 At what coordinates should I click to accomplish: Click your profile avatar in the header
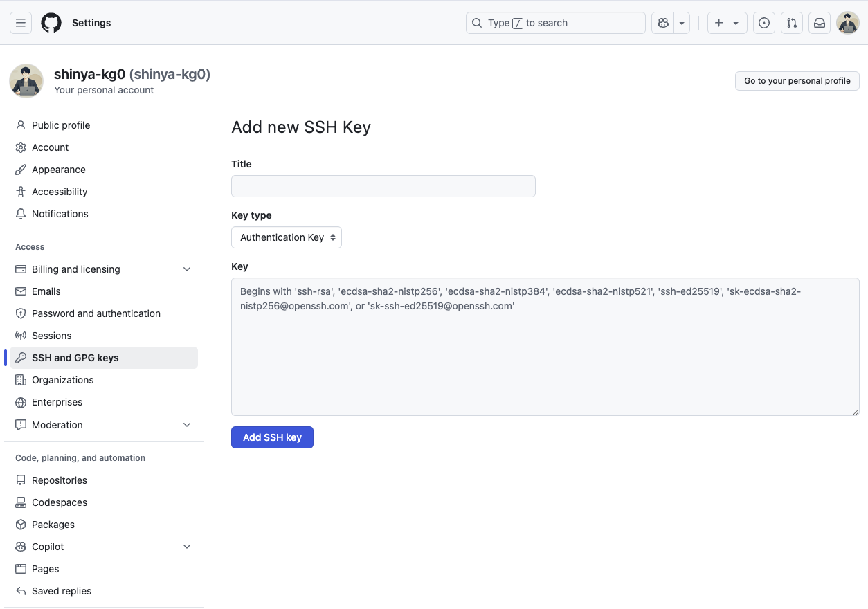[847, 22]
